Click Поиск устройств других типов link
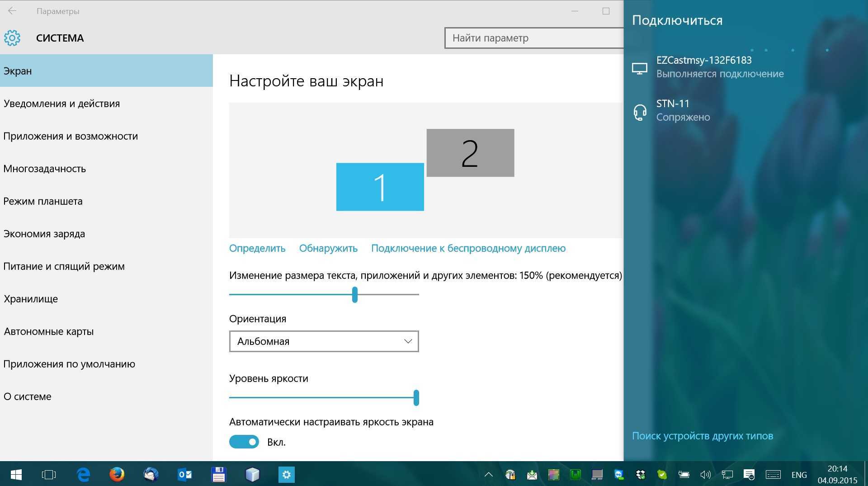Image resolution: width=868 pixels, height=486 pixels. point(703,436)
